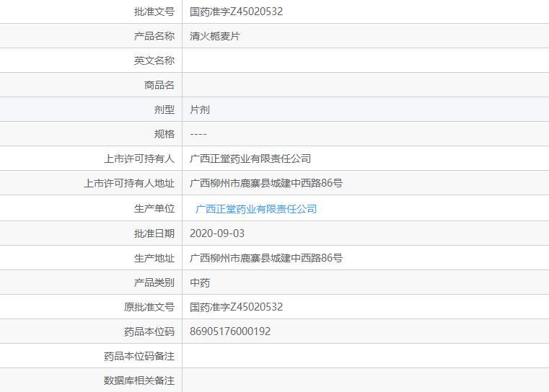Click the 产品名称 row label
Viewport: 549px width, 392px height.
point(154,36)
